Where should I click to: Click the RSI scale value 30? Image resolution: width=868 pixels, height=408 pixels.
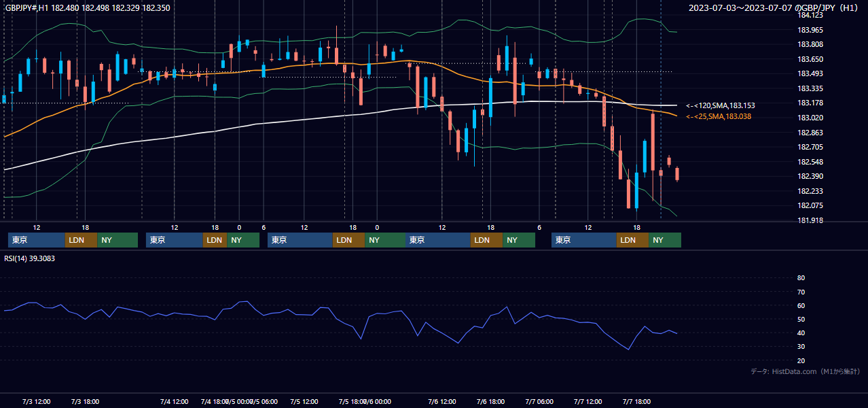pyautogui.click(x=801, y=347)
